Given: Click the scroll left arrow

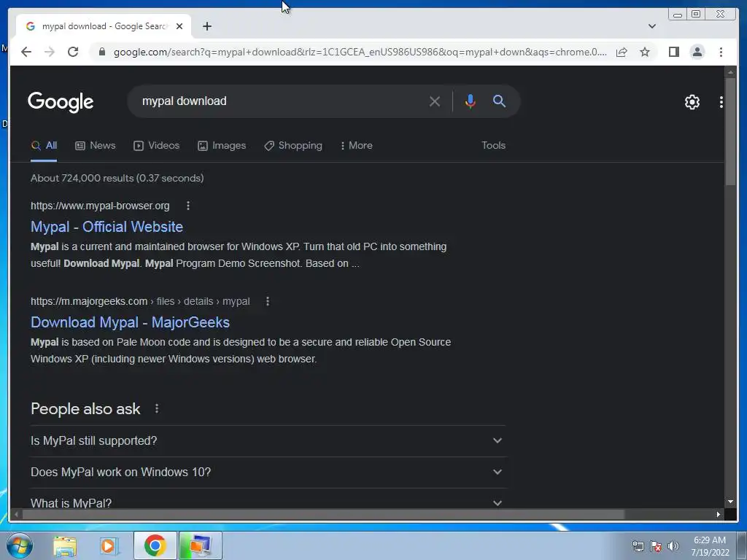Looking at the screenshot, I should pos(16,514).
